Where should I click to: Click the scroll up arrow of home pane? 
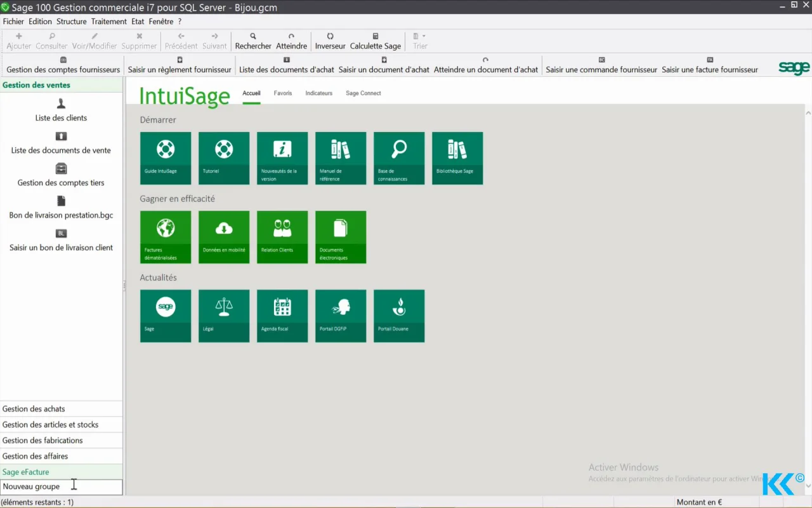[x=808, y=112]
